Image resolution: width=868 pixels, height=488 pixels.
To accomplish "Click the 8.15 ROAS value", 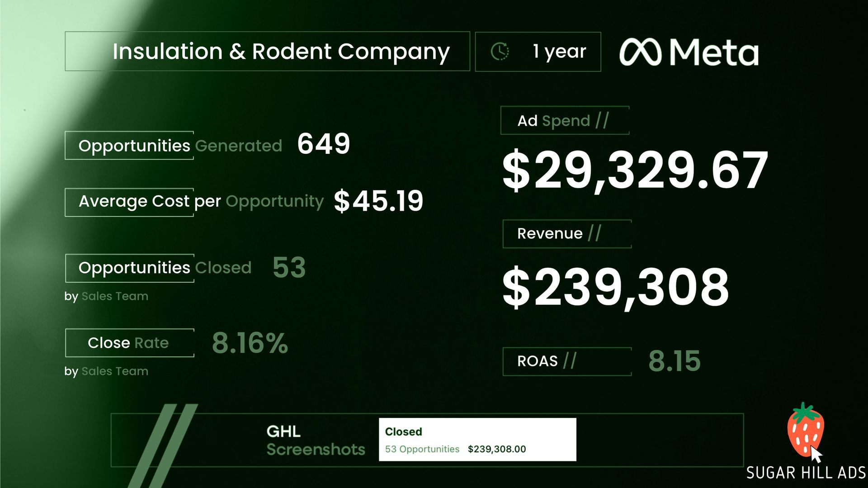I will [x=674, y=361].
